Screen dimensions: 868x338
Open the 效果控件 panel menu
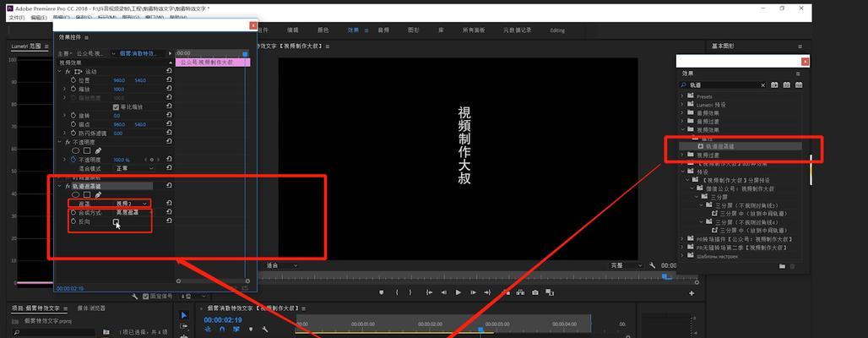[87, 38]
